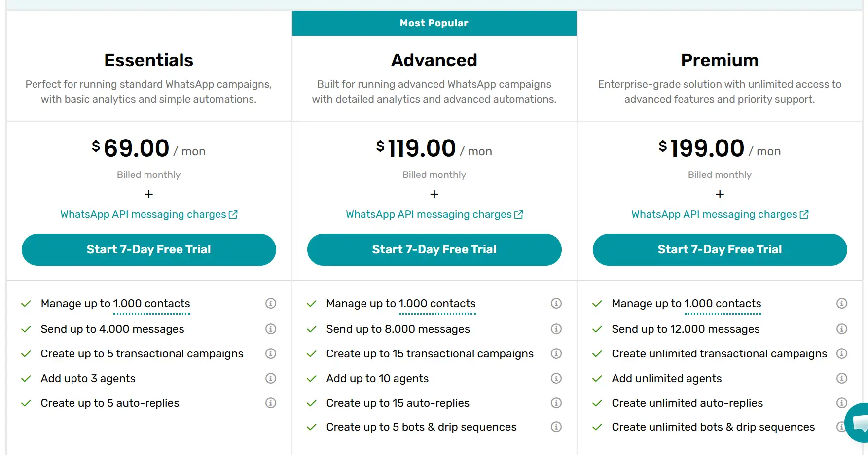The image size is (868, 455).
Task: Click info icon beside Add unlimited agents
Action: click(x=842, y=378)
